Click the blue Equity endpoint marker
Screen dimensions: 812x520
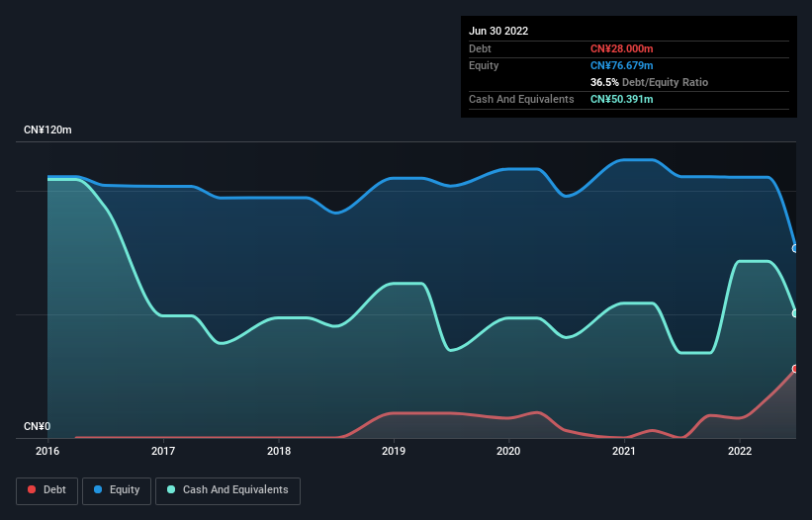[795, 249]
